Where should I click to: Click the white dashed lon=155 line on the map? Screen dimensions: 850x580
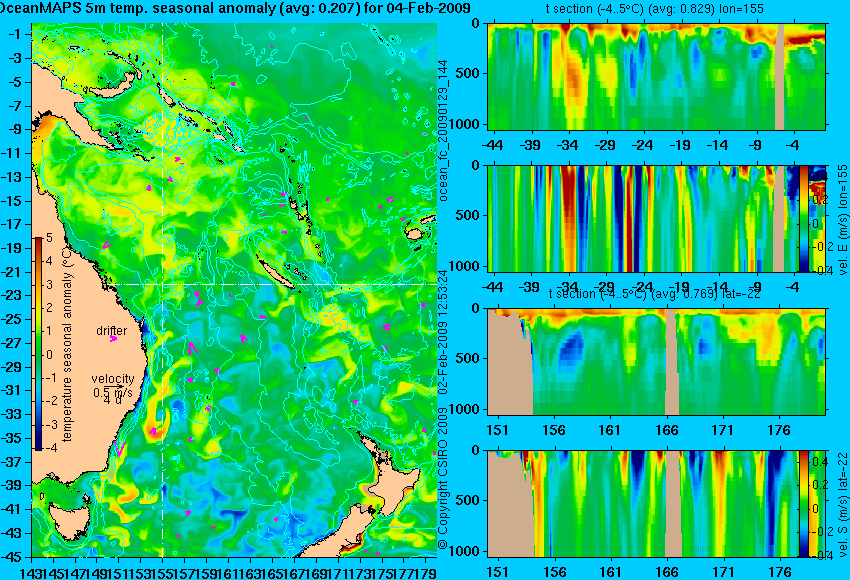(x=163, y=290)
